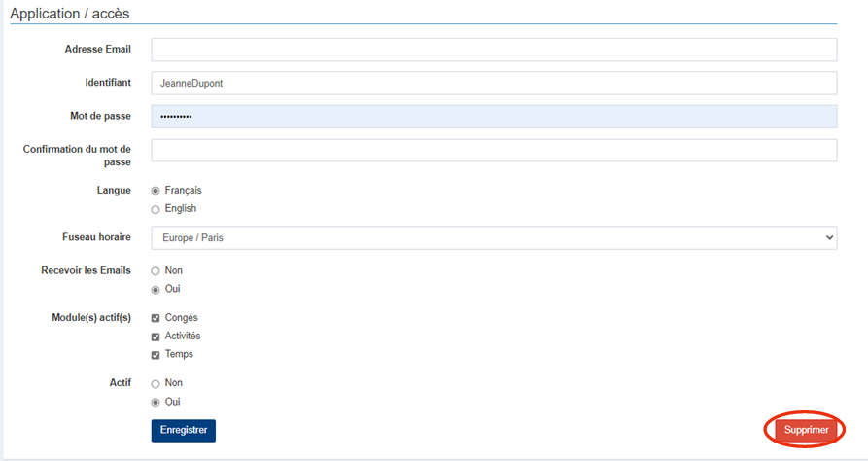Select Oui for the Actif option

click(x=156, y=403)
